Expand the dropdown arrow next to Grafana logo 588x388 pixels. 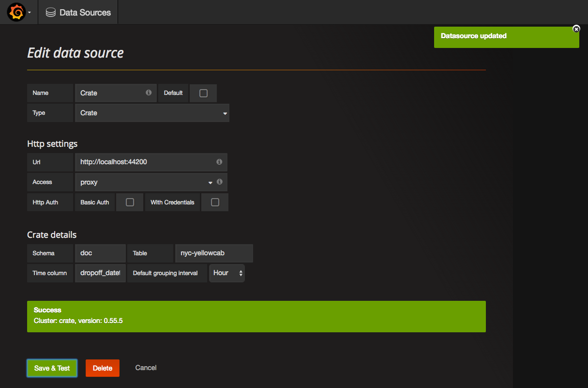tap(30, 13)
